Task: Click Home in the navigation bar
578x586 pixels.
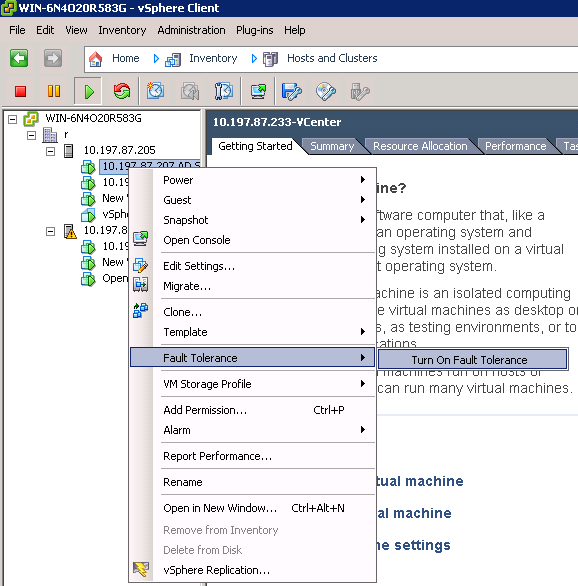Action: pos(126,58)
